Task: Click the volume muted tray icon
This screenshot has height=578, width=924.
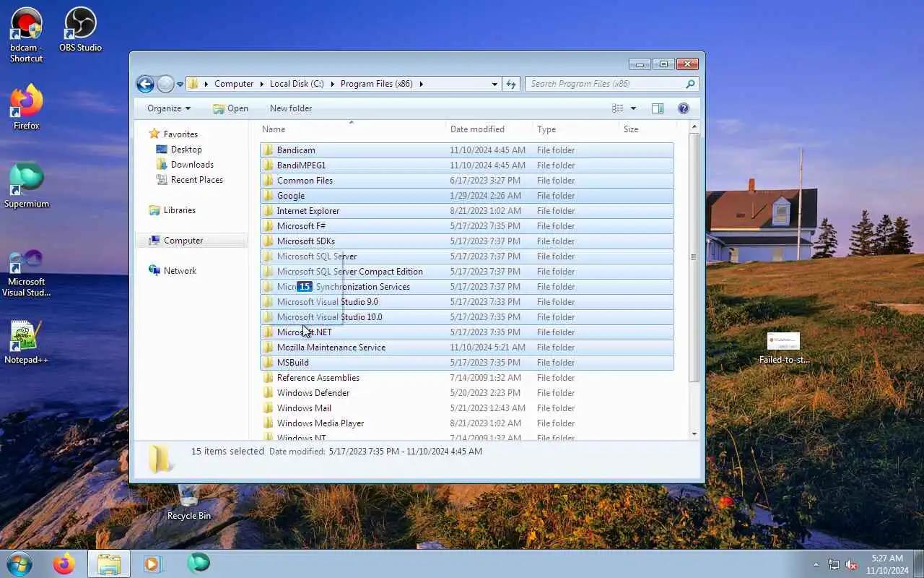Action: click(851, 564)
